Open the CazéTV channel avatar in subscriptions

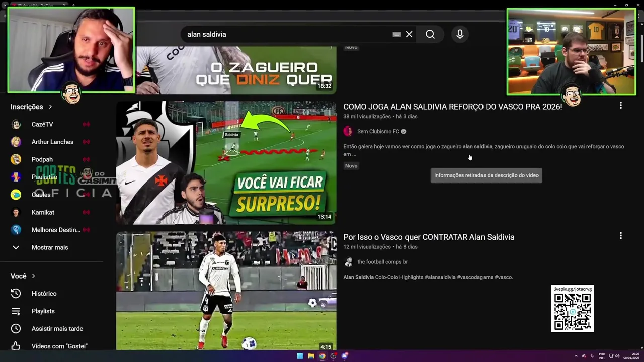pos(16,124)
